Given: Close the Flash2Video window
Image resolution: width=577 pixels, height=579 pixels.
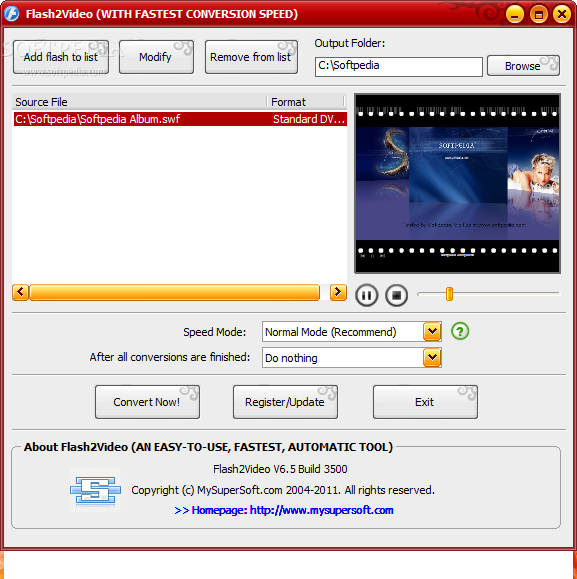Looking at the screenshot, I should [x=562, y=14].
